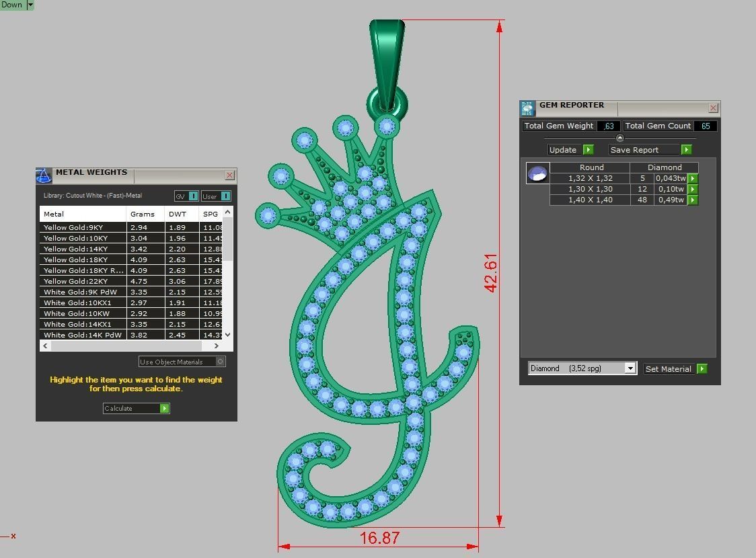Click the Diamond column header
756x558 pixels.
[x=665, y=167]
